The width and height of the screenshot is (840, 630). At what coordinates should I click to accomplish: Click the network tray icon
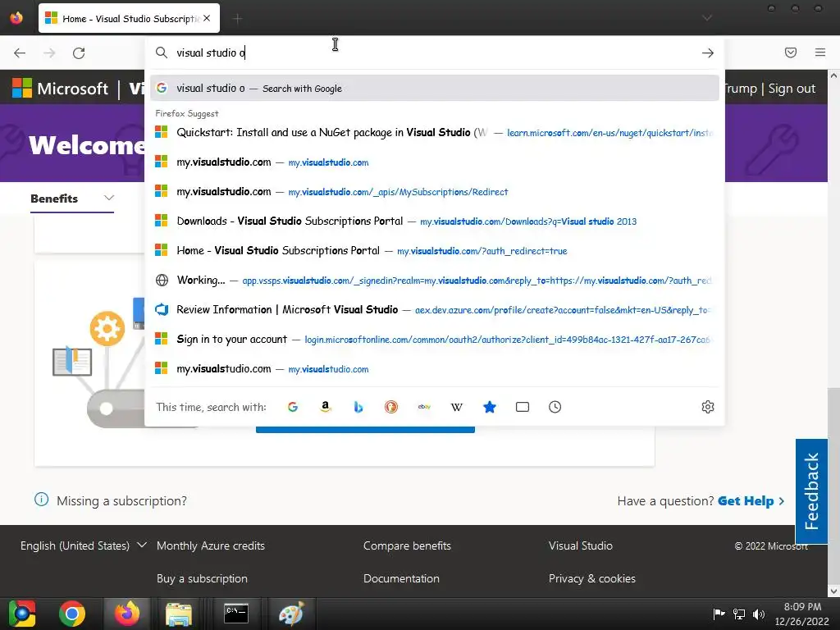[x=739, y=614]
